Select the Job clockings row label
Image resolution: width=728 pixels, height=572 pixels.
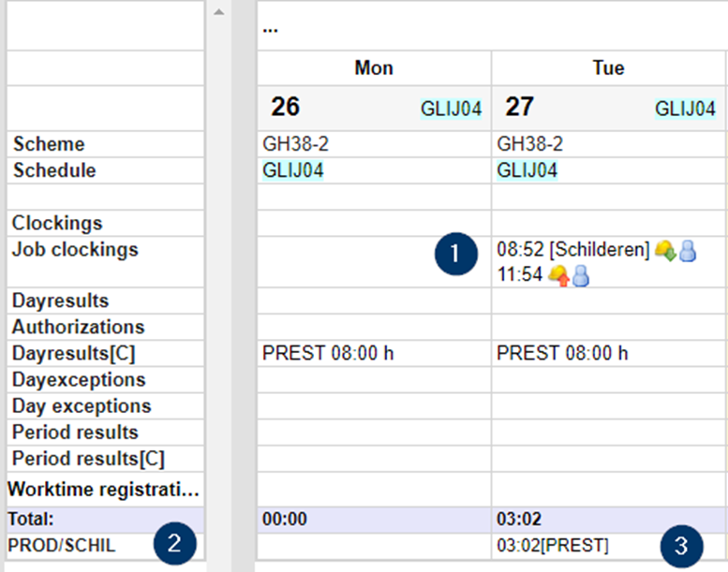(x=75, y=250)
